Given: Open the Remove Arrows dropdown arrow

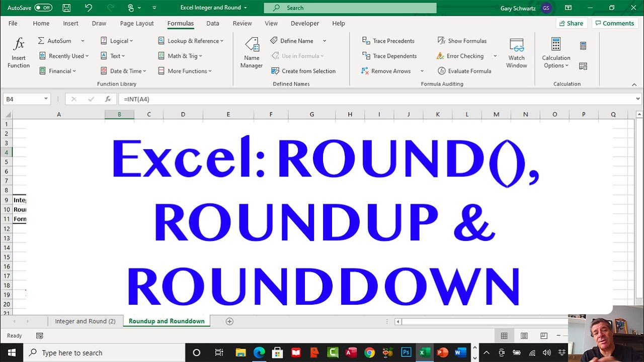Looking at the screenshot, I should [422, 71].
